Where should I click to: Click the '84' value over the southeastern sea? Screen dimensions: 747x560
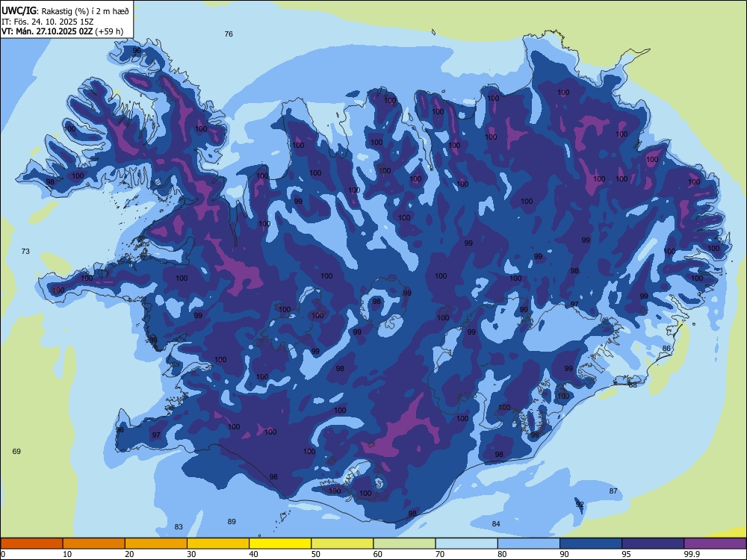point(496,524)
